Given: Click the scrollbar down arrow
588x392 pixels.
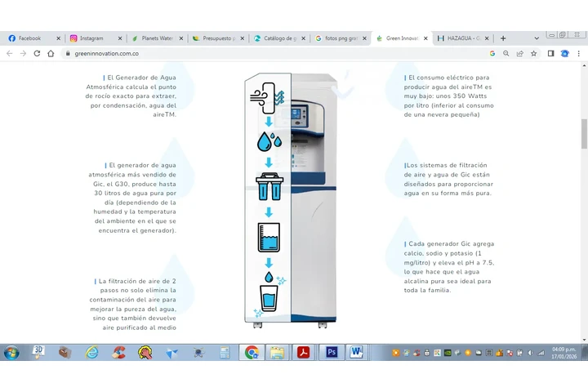Looking at the screenshot, I should pos(584,340).
